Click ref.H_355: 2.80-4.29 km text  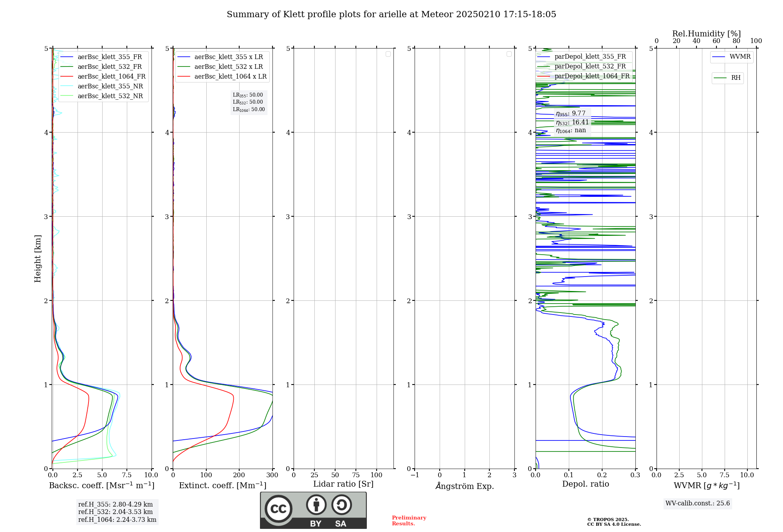tap(115, 505)
